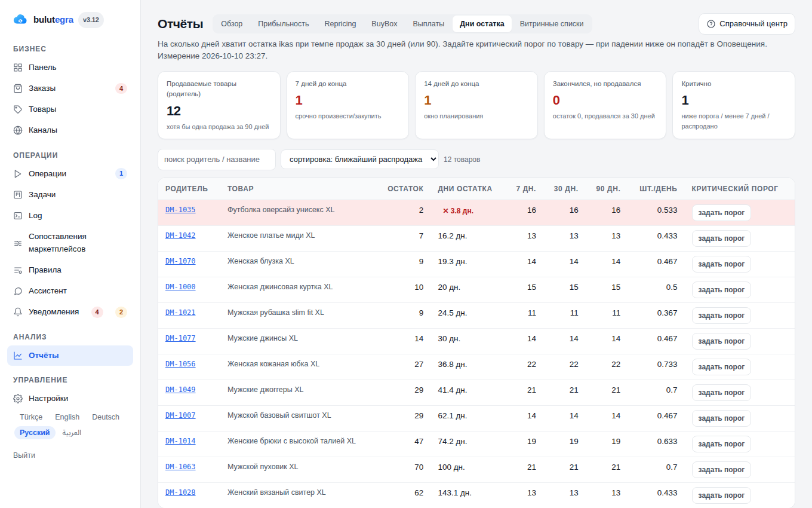Set threshold for Женское платье миди XL

click(721, 238)
